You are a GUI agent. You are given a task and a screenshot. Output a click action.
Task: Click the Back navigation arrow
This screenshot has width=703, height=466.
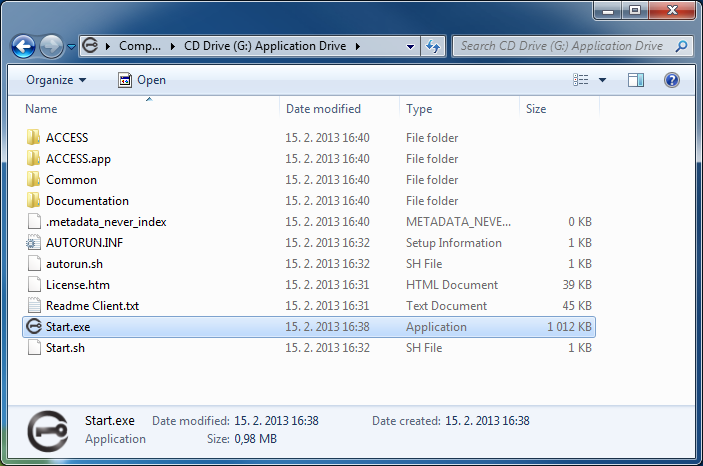(24, 46)
